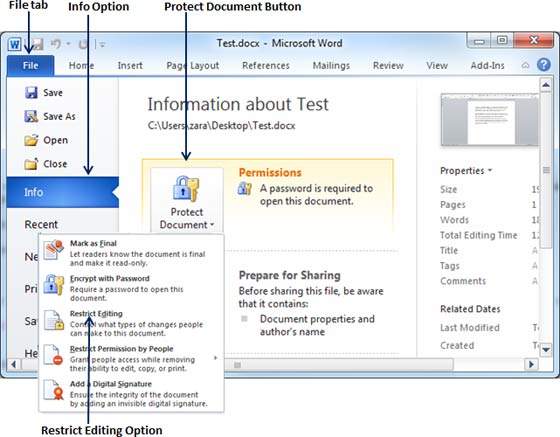560x437 pixels.
Task: Click the Encrypt with Password lock icon
Action: point(54,285)
